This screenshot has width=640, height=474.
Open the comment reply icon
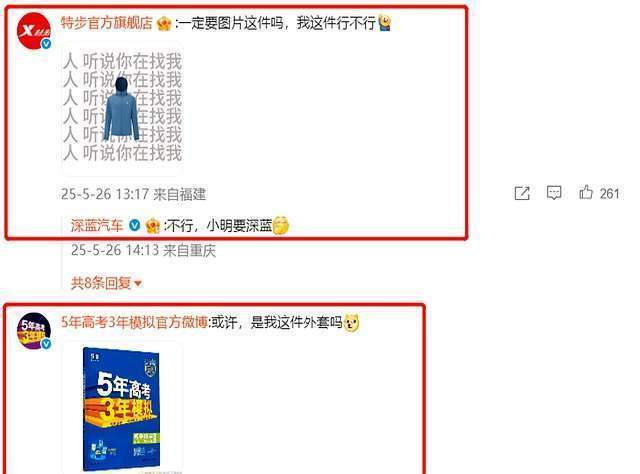[554, 192]
